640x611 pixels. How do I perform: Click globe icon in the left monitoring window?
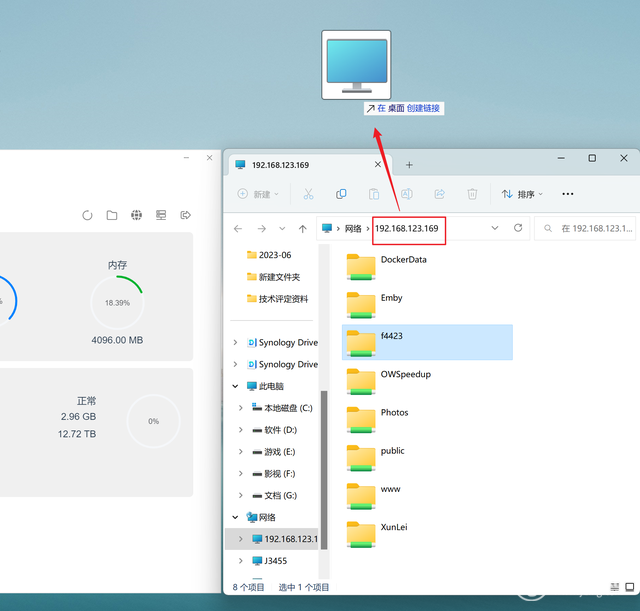pyautogui.click(x=136, y=215)
